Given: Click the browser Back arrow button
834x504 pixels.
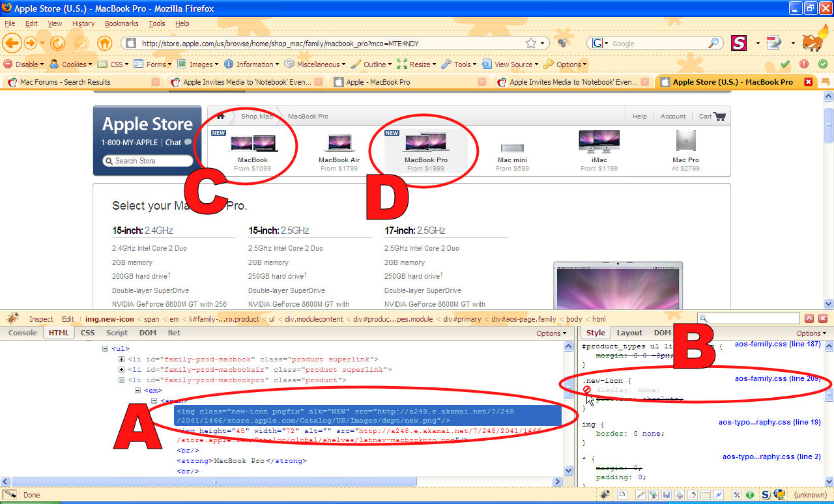Looking at the screenshot, I should (x=11, y=43).
